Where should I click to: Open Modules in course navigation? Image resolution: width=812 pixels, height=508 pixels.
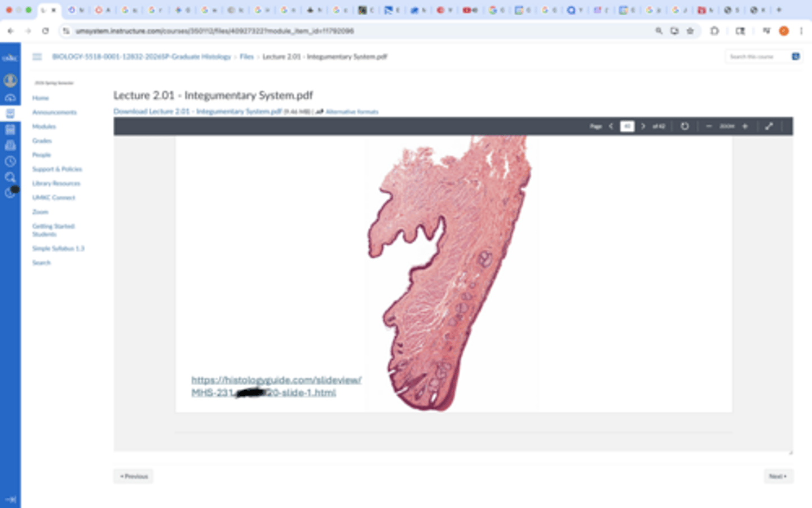[x=44, y=126]
